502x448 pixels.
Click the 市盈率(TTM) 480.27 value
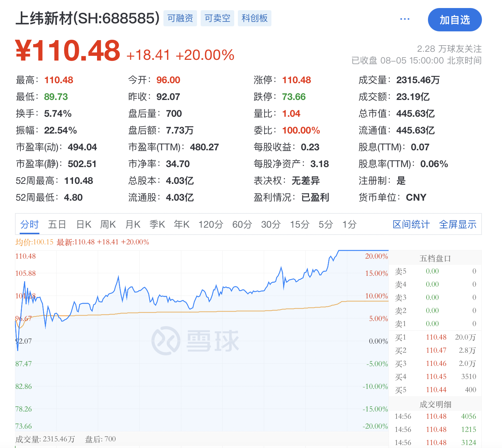coord(204,147)
